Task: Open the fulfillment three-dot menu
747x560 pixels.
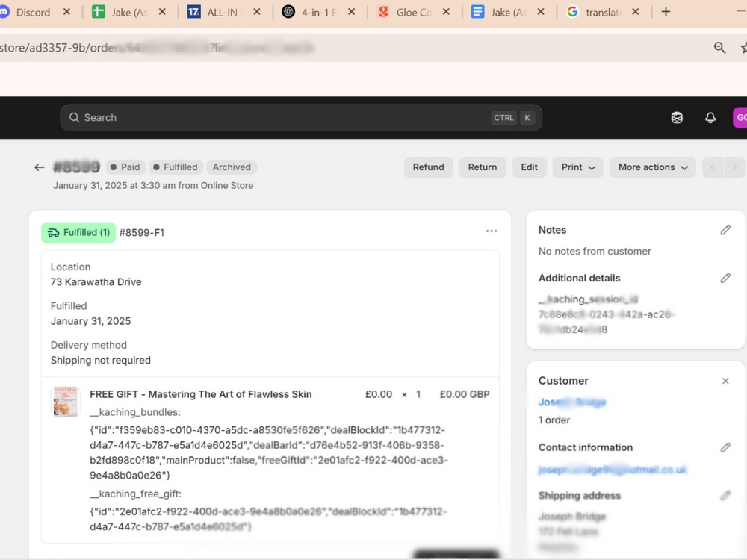Action: click(x=492, y=231)
